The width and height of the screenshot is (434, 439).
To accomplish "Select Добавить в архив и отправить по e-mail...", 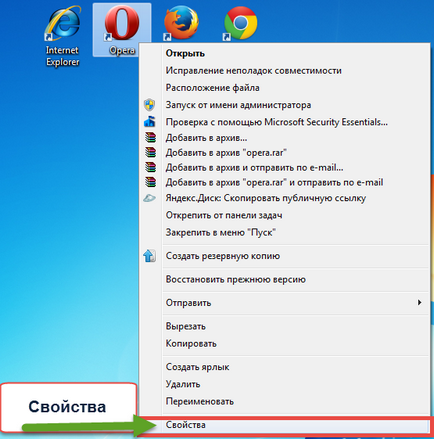I will 254,167.
